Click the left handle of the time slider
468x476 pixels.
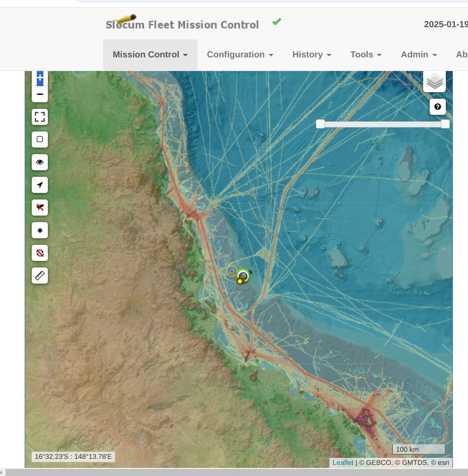click(320, 124)
